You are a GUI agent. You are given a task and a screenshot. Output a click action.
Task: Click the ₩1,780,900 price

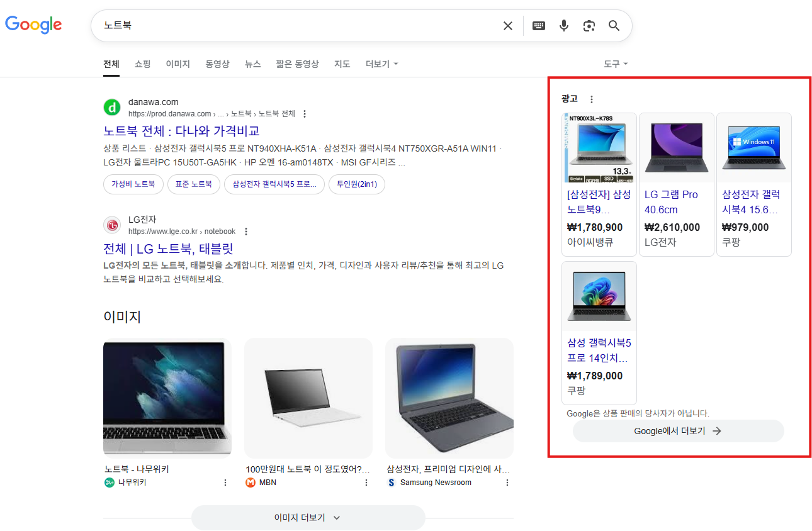click(595, 227)
